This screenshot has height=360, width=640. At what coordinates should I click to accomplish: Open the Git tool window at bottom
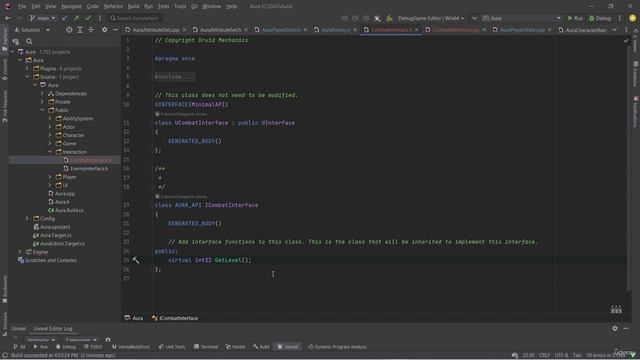tap(19, 347)
